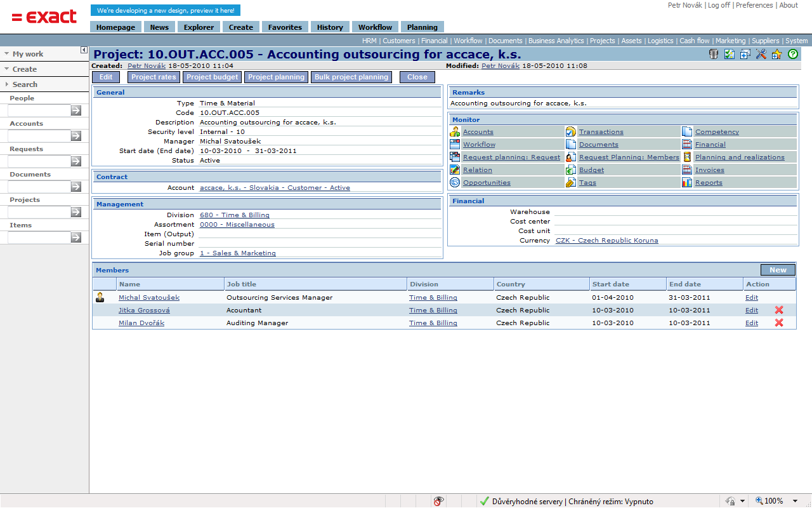
Task: Sort members by Start date column
Action: tap(611, 284)
